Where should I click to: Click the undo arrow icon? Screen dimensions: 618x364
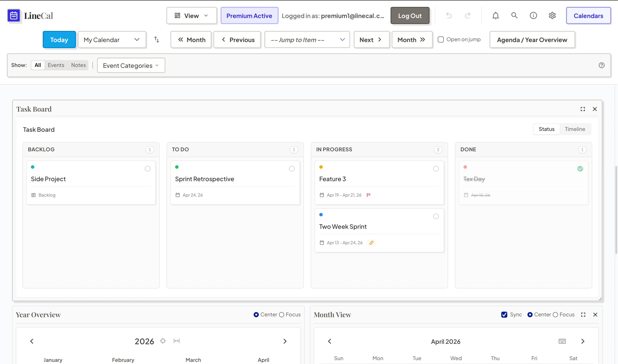(x=449, y=16)
